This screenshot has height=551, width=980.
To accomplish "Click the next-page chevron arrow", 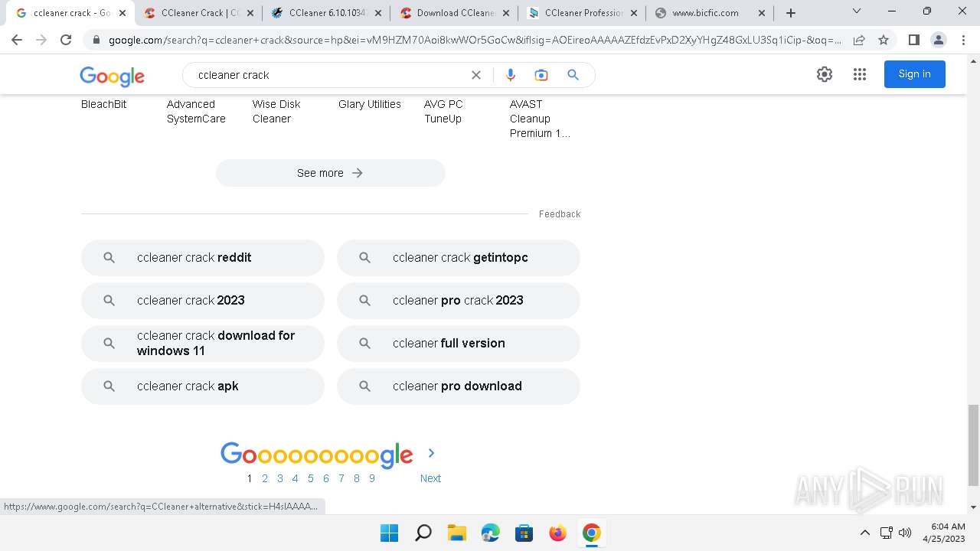I will click(431, 453).
